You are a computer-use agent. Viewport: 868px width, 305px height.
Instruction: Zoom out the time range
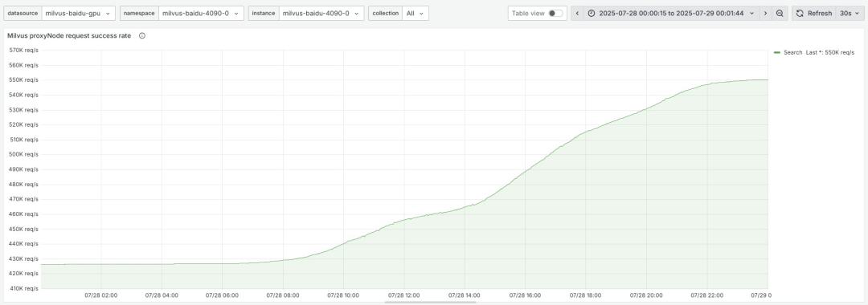coord(780,14)
